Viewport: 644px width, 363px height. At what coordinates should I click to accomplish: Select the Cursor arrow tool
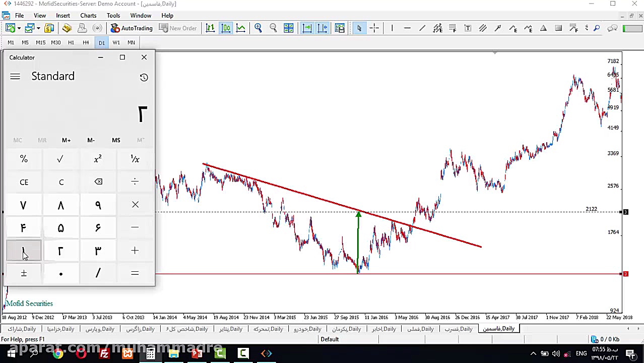[x=359, y=28]
